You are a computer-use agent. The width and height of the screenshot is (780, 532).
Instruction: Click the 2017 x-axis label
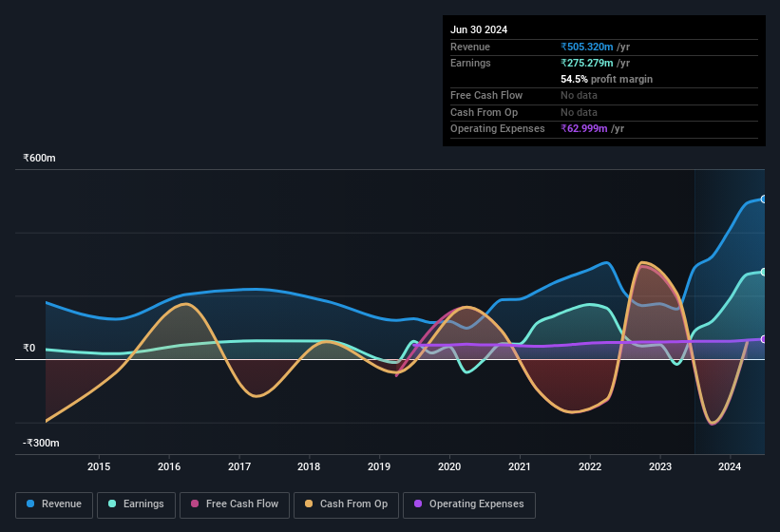point(239,466)
